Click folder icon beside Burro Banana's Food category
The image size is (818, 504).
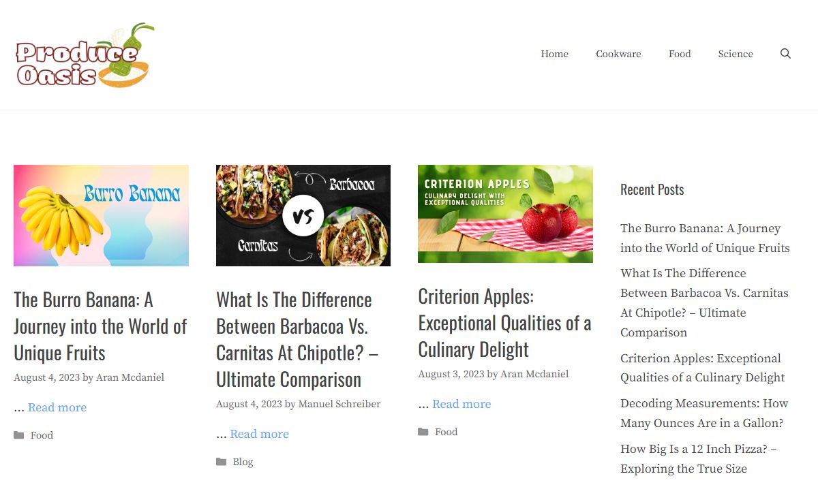19,435
